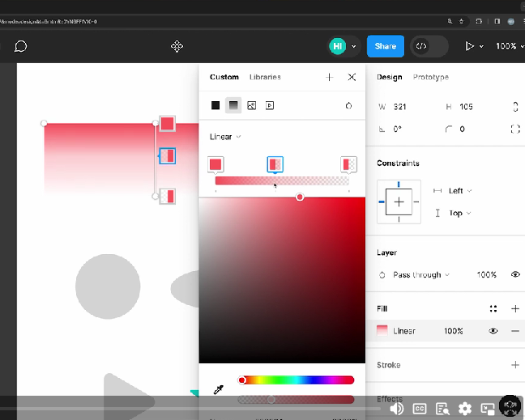Toggle the layer visibility eye icon

click(x=515, y=274)
